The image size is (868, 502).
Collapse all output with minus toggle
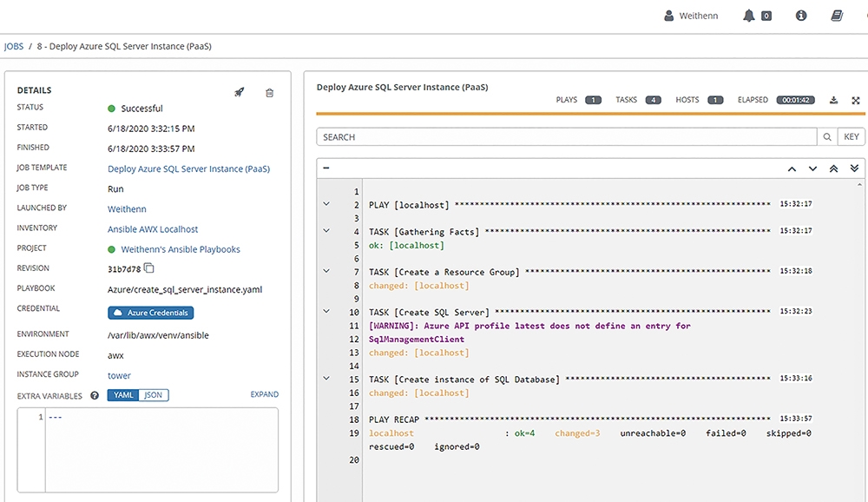326,168
